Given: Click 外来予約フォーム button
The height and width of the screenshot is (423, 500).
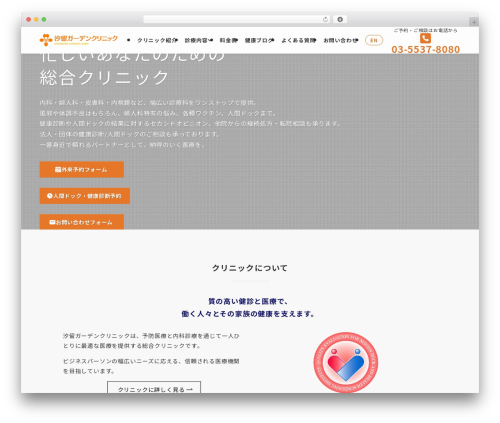Looking at the screenshot, I should coord(82,169).
